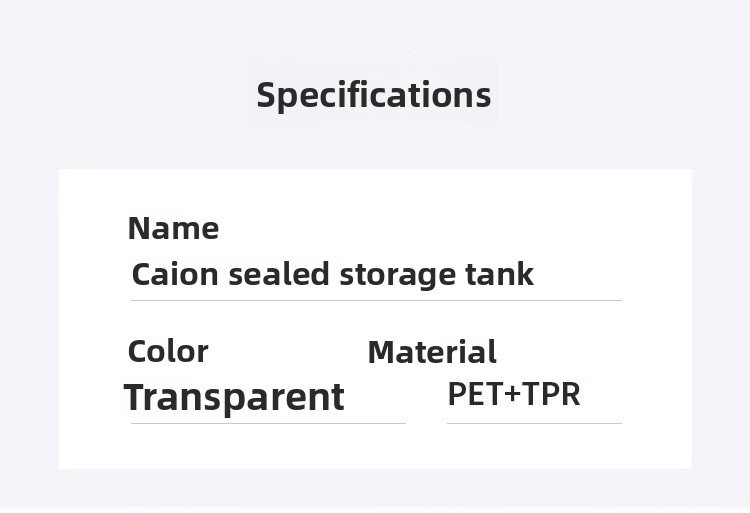Click the word Caion in product name
The width and height of the screenshot is (750, 513).
click(175, 274)
